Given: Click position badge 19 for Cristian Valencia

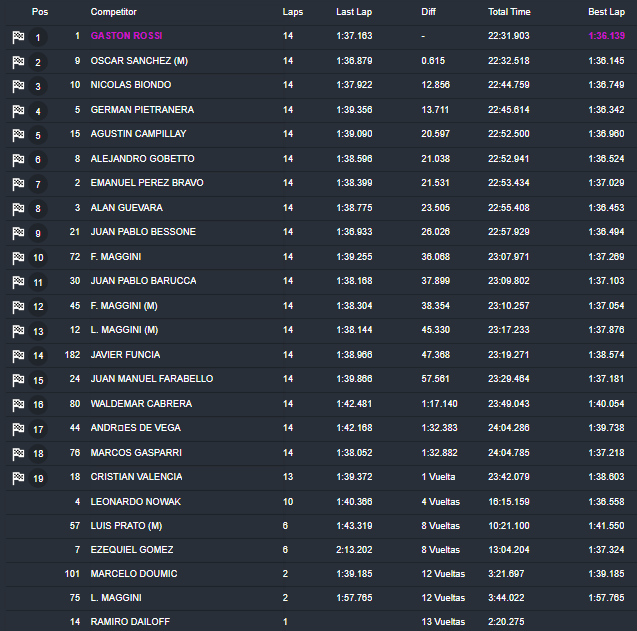Looking at the screenshot, I should (x=38, y=478).
